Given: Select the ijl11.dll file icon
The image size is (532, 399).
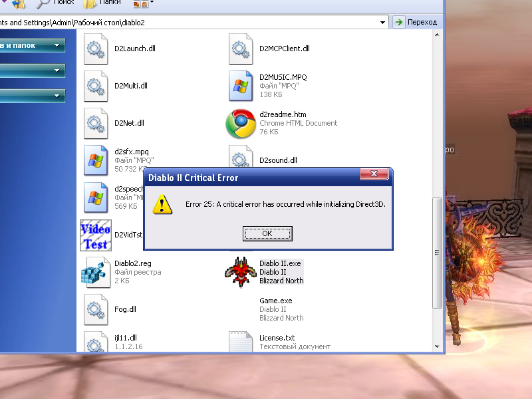Looking at the screenshot, I should coord(96,341).
